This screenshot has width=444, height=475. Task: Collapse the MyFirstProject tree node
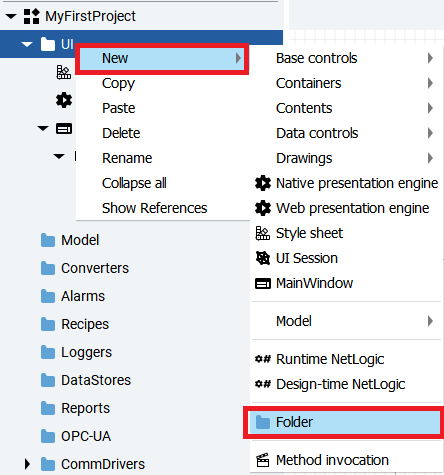pos(11,16)
